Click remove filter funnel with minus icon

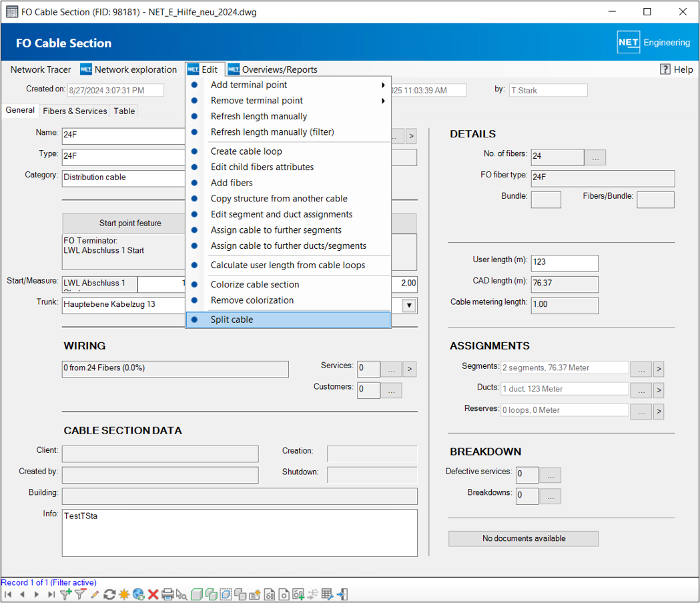click(x=80, y=594)
